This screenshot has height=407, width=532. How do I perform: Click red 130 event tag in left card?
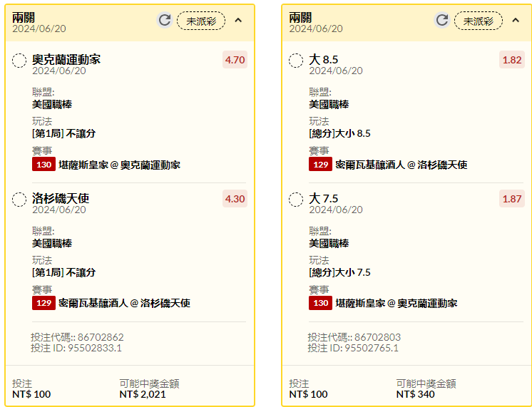click(x=44, y=165)
